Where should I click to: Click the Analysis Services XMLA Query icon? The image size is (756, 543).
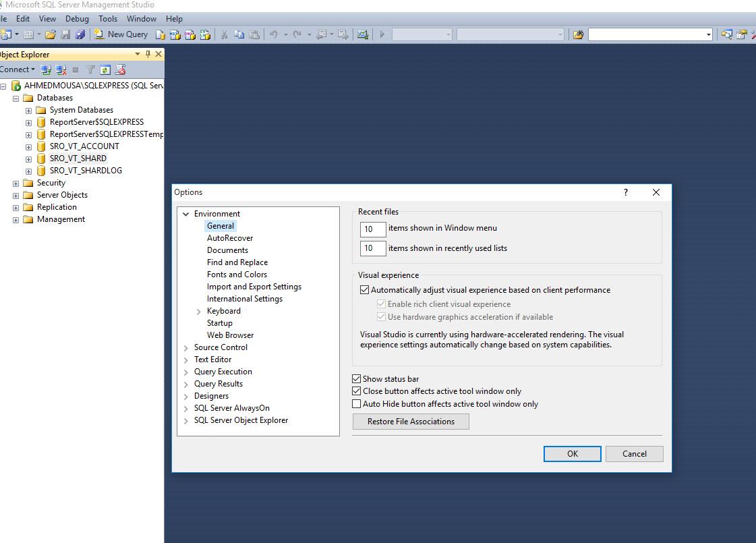click(206, 34)
